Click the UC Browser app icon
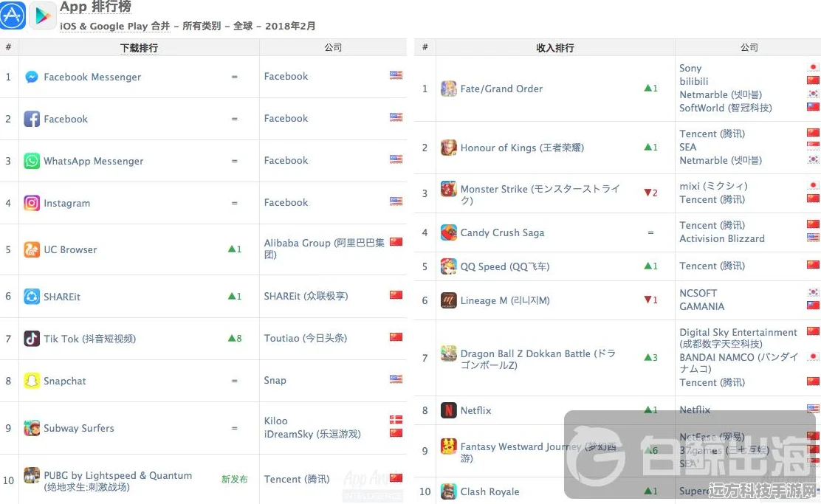821x504 pixels. click(32, 249)
